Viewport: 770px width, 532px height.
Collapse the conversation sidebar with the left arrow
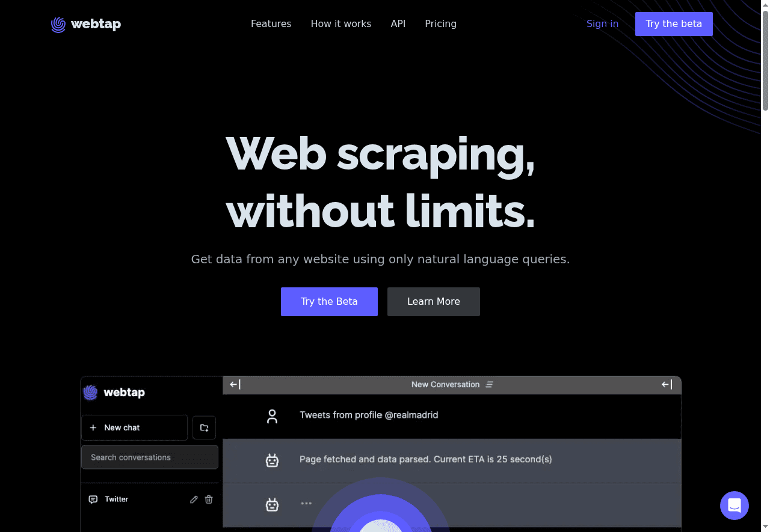[235, 385]
